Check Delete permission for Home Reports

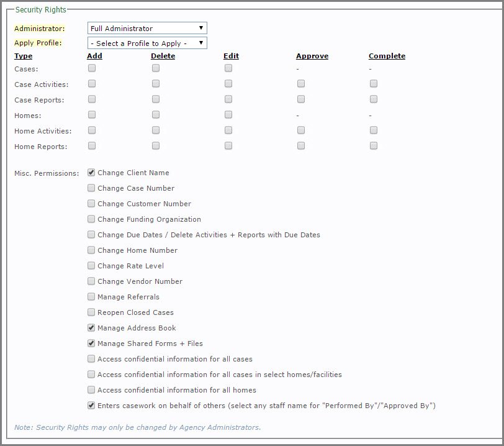click(x=156, y=146)
